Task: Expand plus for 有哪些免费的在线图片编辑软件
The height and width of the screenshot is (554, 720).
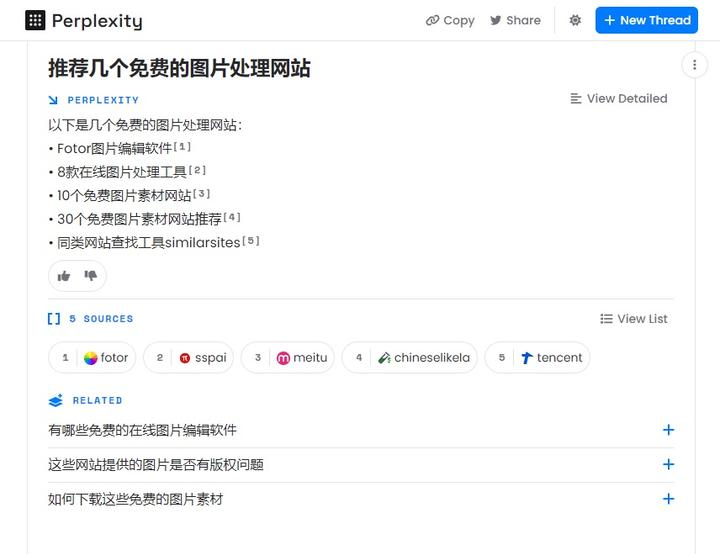Action: 669,430
